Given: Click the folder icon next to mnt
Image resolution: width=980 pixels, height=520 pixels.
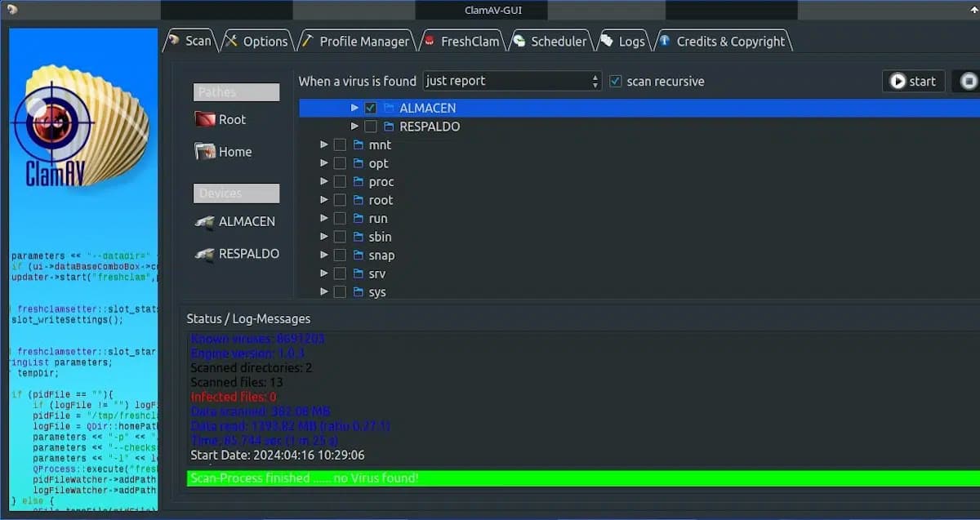Looking at the screenshot, I should point(359,145).
